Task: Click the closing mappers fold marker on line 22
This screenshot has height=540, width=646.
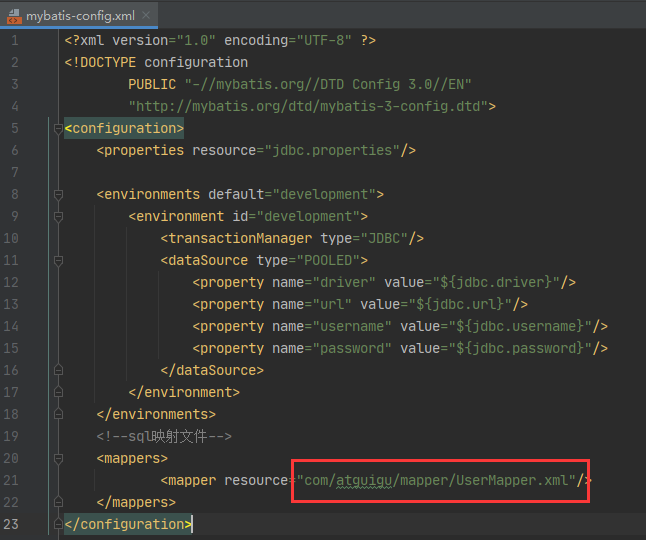Action: tap(58, 502)
